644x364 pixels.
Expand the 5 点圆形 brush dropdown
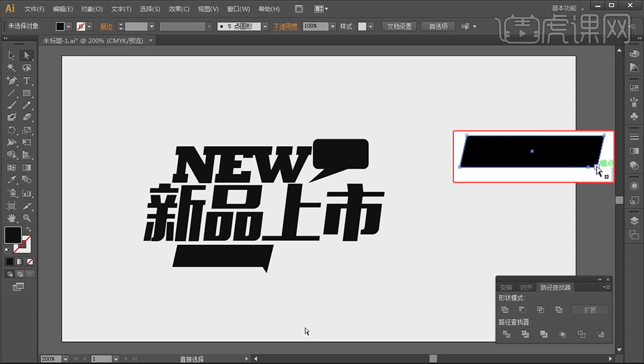tap(265, 27)
